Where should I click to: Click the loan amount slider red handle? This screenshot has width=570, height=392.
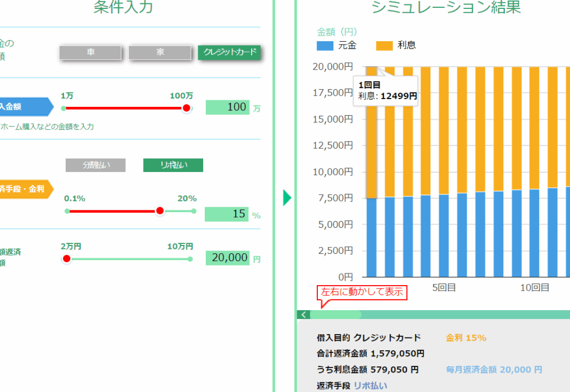pos(186,108)
